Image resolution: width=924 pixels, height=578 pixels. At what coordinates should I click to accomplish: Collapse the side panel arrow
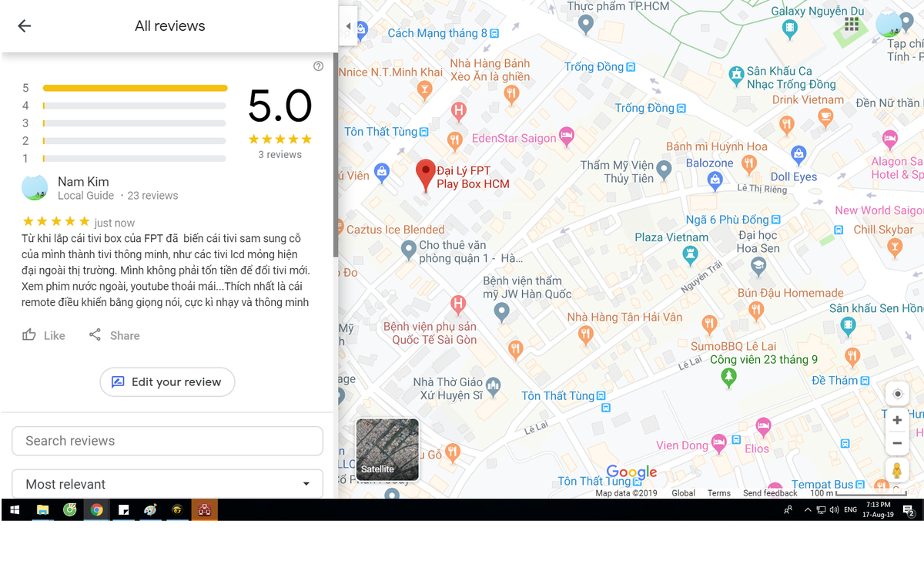348,26
